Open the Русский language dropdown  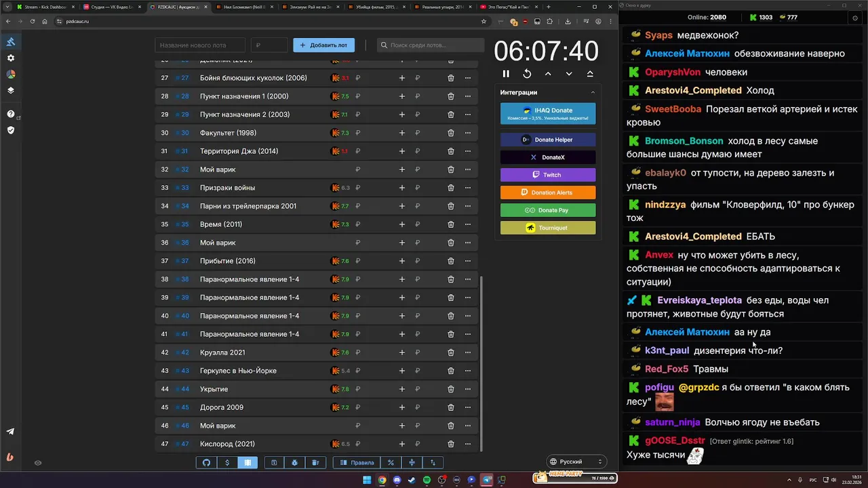(x=576, y=462)
